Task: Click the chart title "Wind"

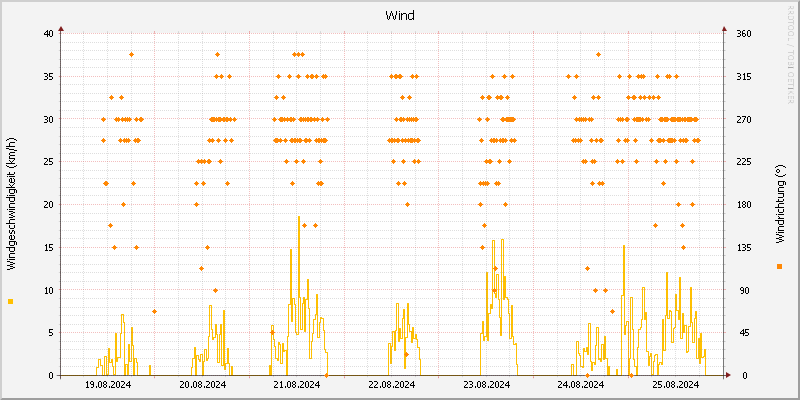Action: click(x=399, y=16)
